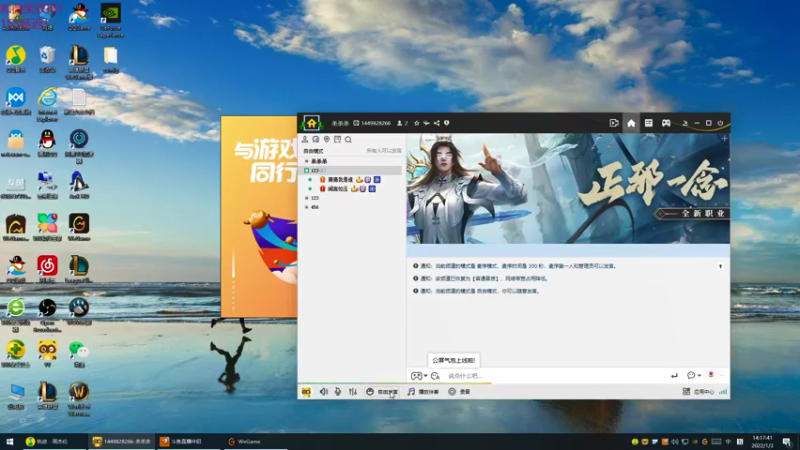Select the home tab icon in title bar
Image resolution: width=800 pixels, height=450 pixels.
click(631, 123)
